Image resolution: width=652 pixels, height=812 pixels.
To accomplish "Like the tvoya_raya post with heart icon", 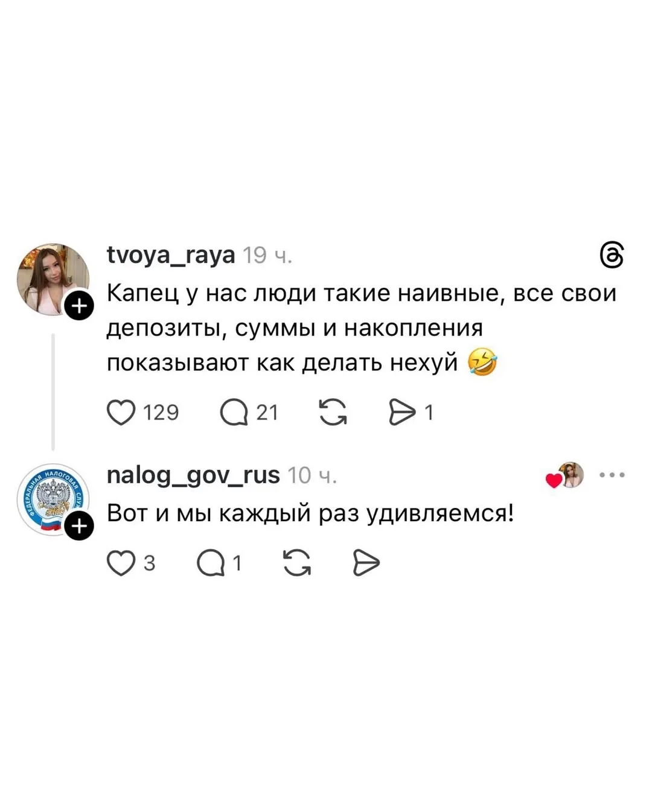I will (121, 413).
